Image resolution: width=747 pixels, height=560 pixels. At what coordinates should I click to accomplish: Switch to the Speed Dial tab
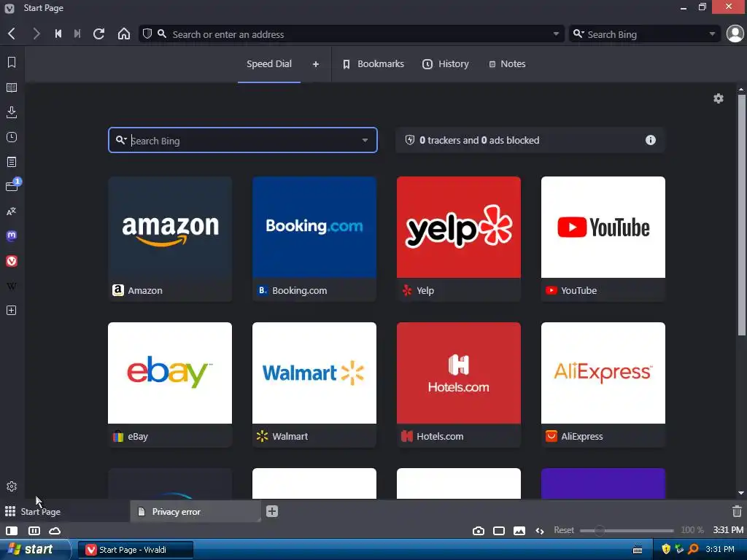(x=269, y=64)
